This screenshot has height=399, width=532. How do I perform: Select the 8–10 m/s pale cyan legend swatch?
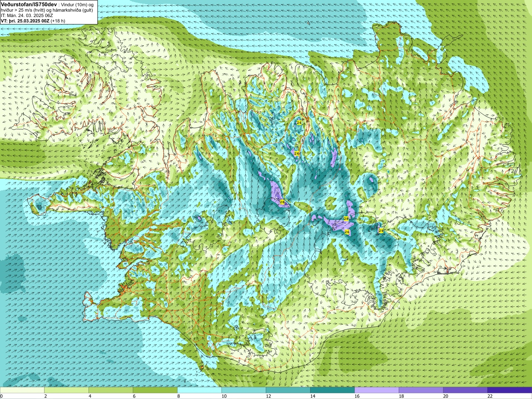(x=199, y=390)
